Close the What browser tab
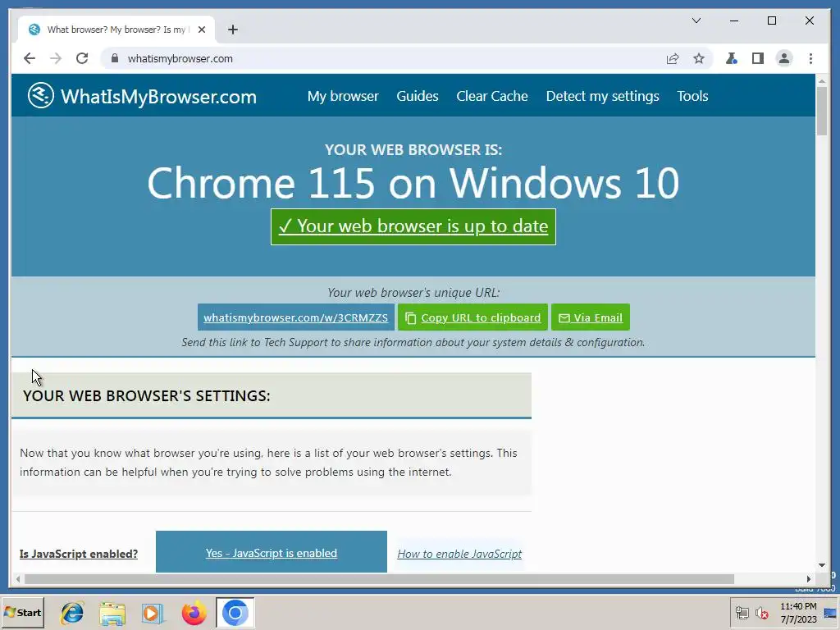Viewport: 840px width, 630px height. 202,30
